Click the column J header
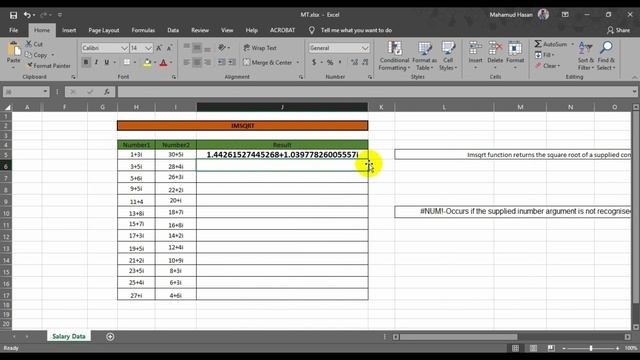This screenshot has width=640, height=360. (x=282, y=107)
